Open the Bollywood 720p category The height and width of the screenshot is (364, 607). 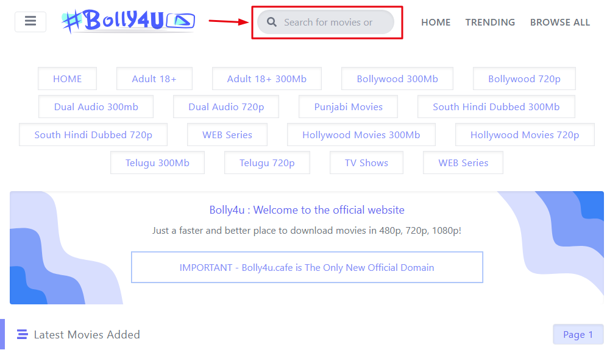[524, 79]
